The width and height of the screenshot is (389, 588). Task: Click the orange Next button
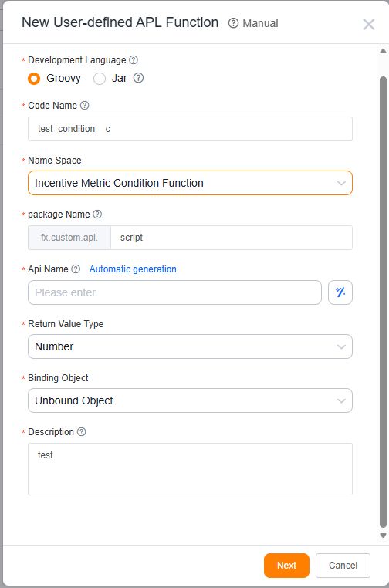pyautogui.click(x=286, y=565)
